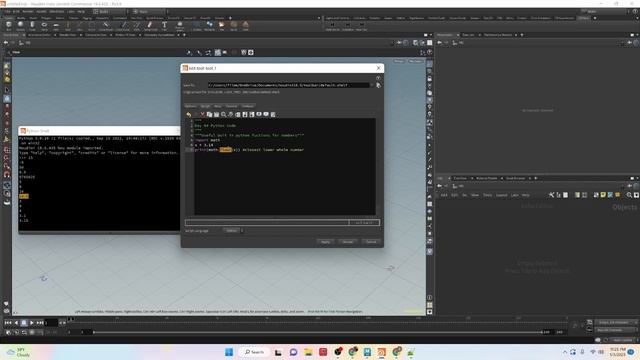The image size is (640, 360).
Task: Click Cancel in Edit Tool dialog
Action: pos(371,242)
